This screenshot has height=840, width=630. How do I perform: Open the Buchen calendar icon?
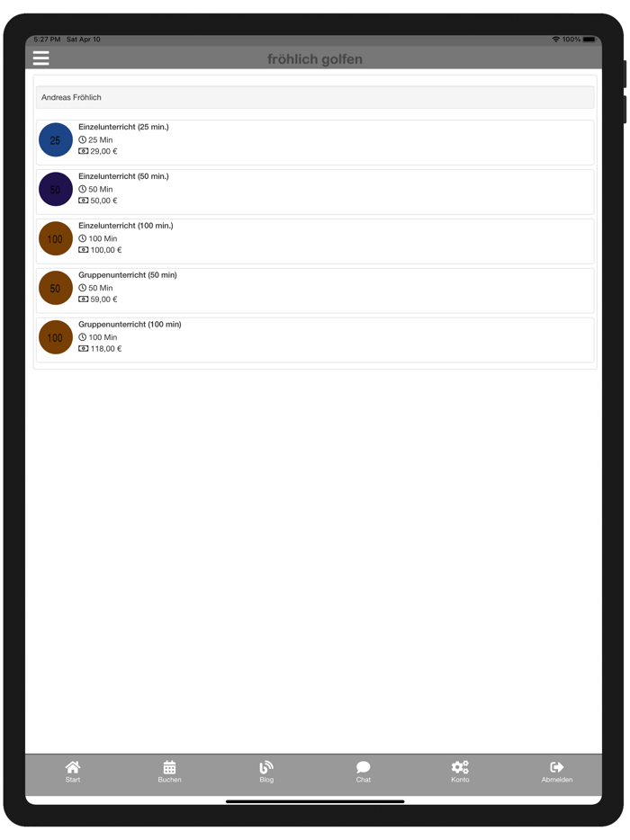(169, 766)
